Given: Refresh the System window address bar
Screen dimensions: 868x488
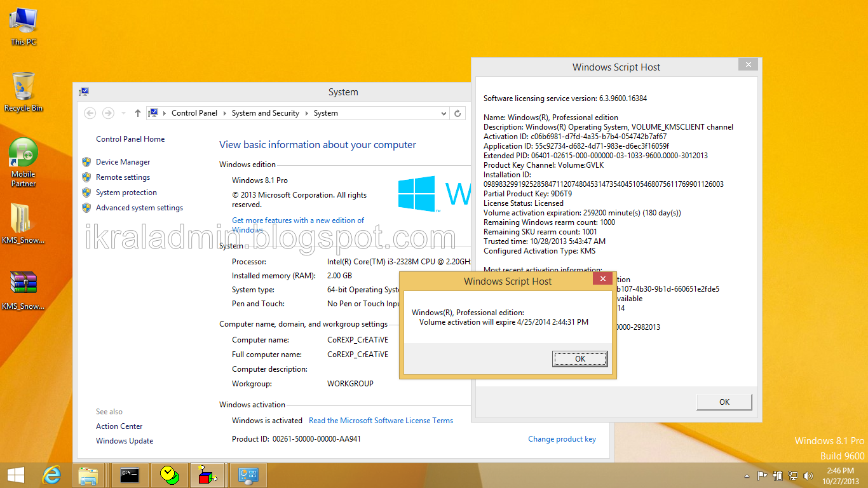Looking at the screenshot, I should pyautogui.click(x=458, y=113).
